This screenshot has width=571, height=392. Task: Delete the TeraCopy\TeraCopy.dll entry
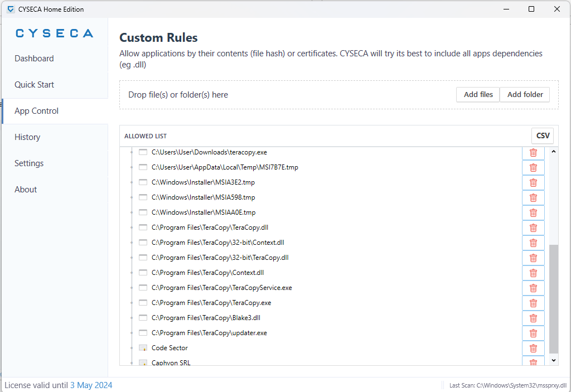click(x=533, y=228)
